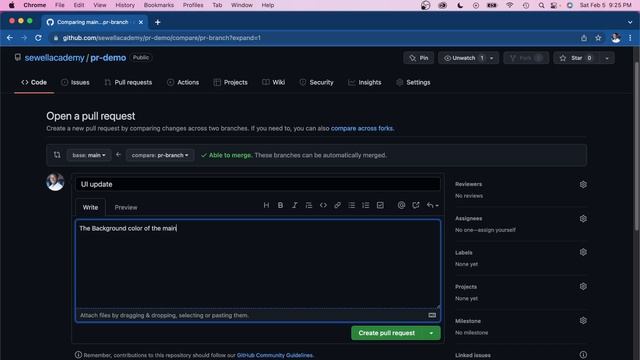The image size is (640, 360).
Task: Pin the repository
Action: pyautogui.click(x=419, y=58)
